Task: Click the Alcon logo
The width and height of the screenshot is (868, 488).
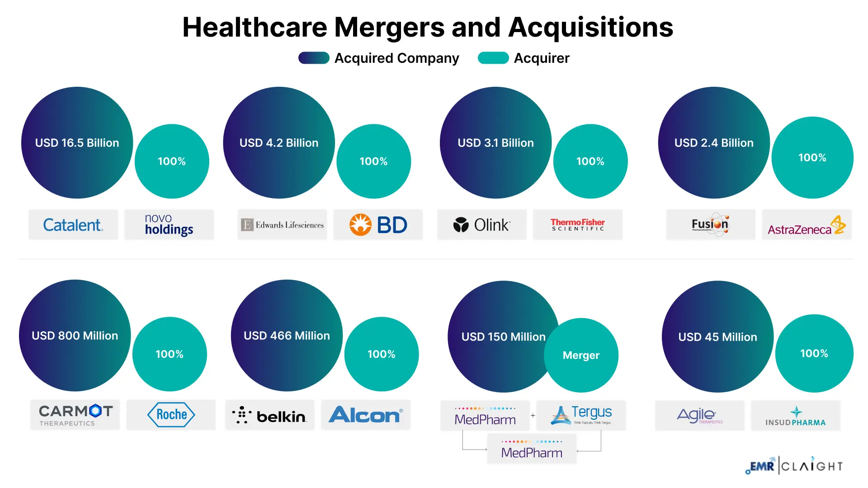Action: click(x=365, y=414)
